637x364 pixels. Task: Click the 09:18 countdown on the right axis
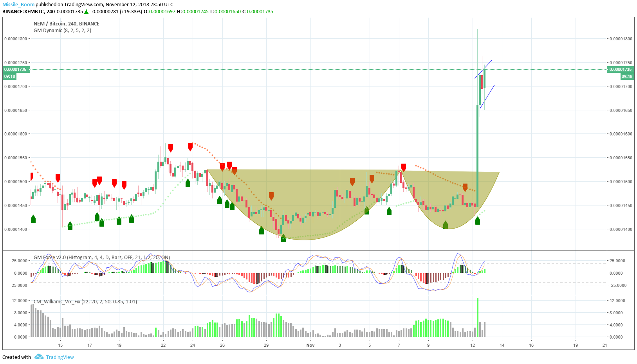(627, 77)
